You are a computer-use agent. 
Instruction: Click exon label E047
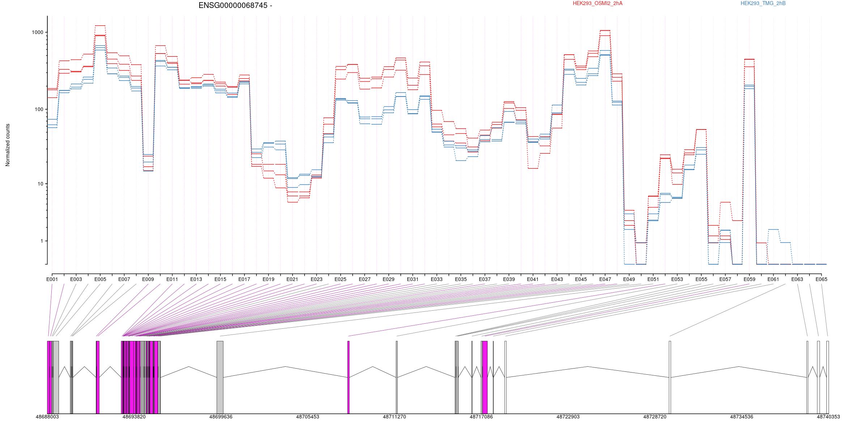click(x=605, y=279)
